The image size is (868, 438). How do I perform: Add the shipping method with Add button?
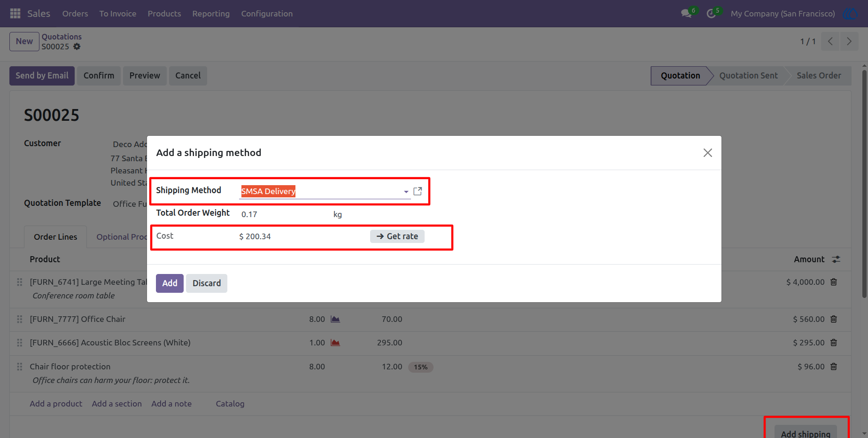170,283
